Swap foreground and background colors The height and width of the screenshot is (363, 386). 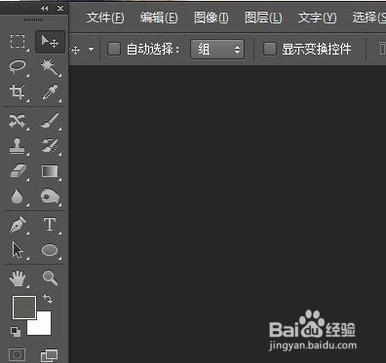click(x=48, y=298)
